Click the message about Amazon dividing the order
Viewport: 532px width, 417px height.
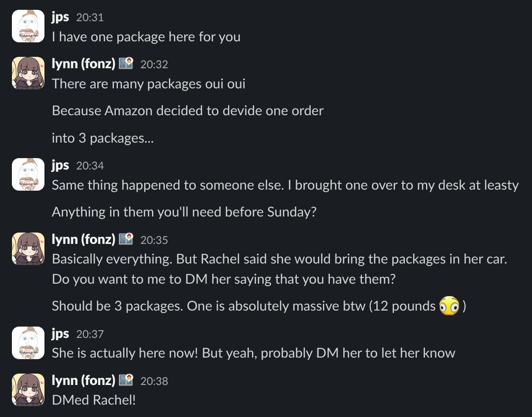click(187, 111)
